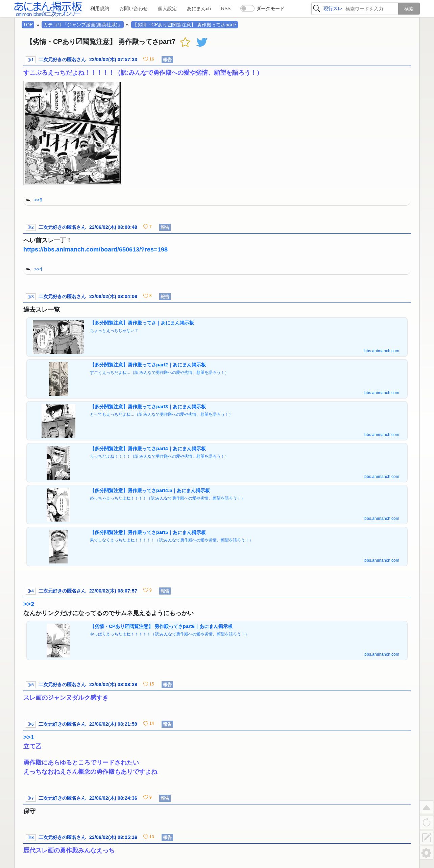The image size is (434, 868).
Task: Jump to reply >>4 under post 2
Action: (38, 269)
